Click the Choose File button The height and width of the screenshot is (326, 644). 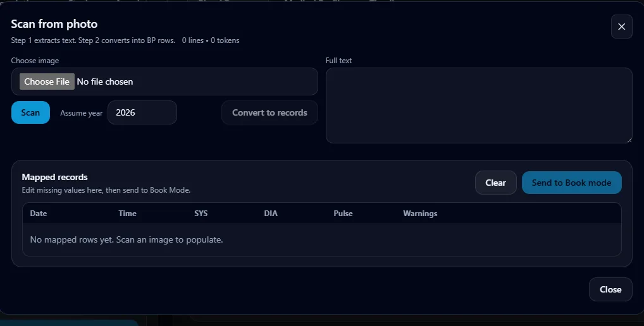47,81
